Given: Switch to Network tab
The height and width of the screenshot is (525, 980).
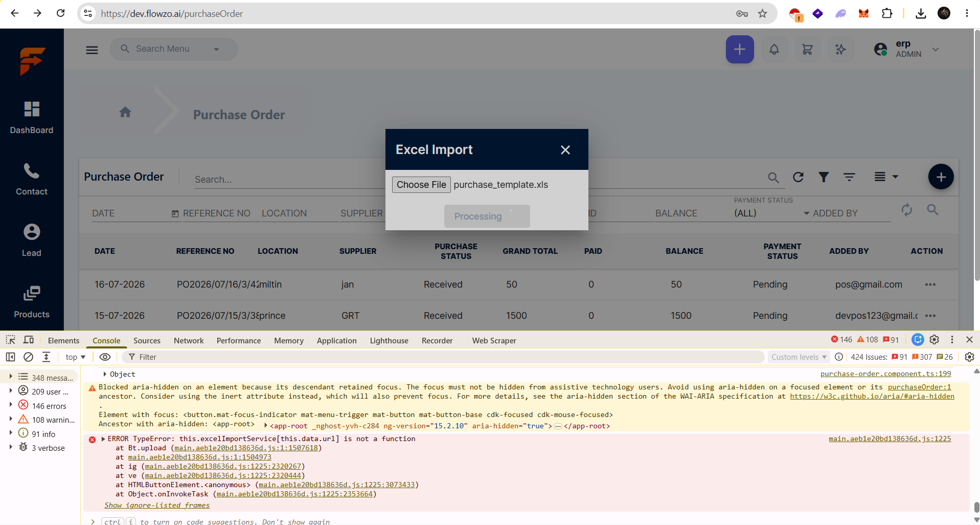Looking at the screenshot, I should point(189,341).
